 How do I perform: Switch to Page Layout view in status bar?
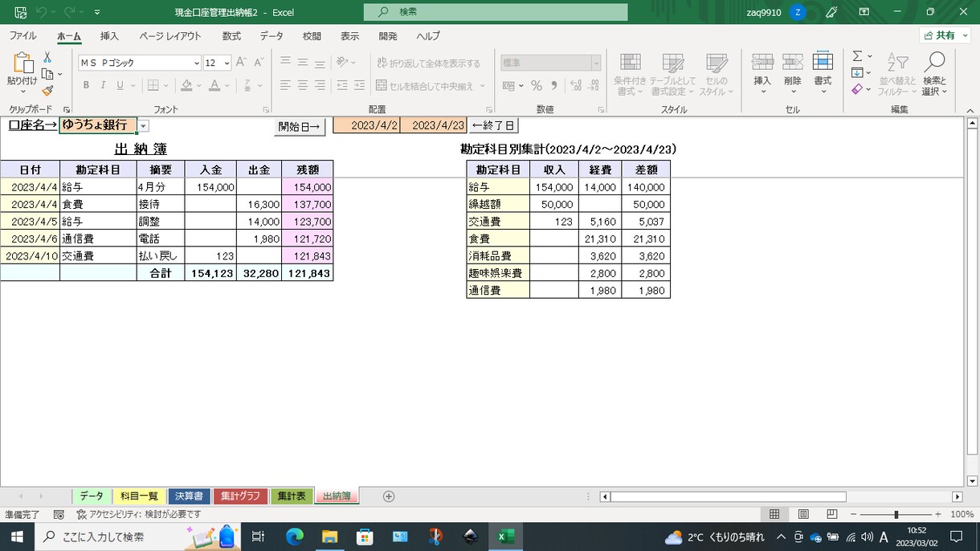803,514
